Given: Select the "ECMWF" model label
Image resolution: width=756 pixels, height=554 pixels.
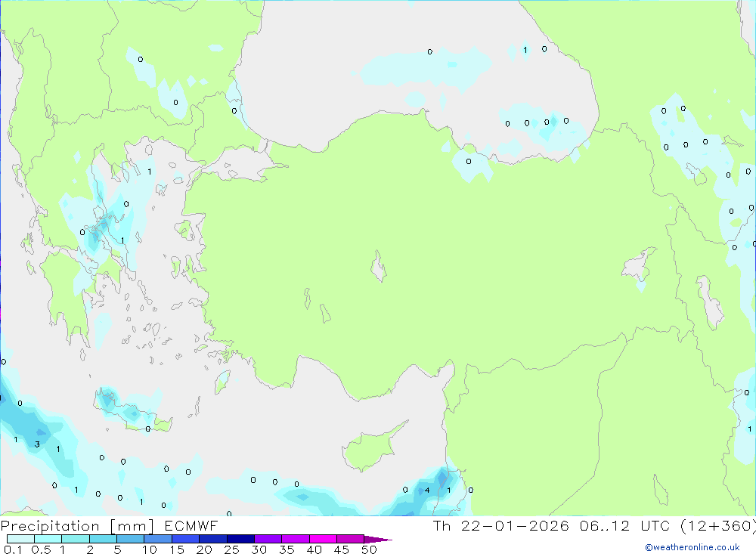Looking at the screenshot, I should point(191,526).
